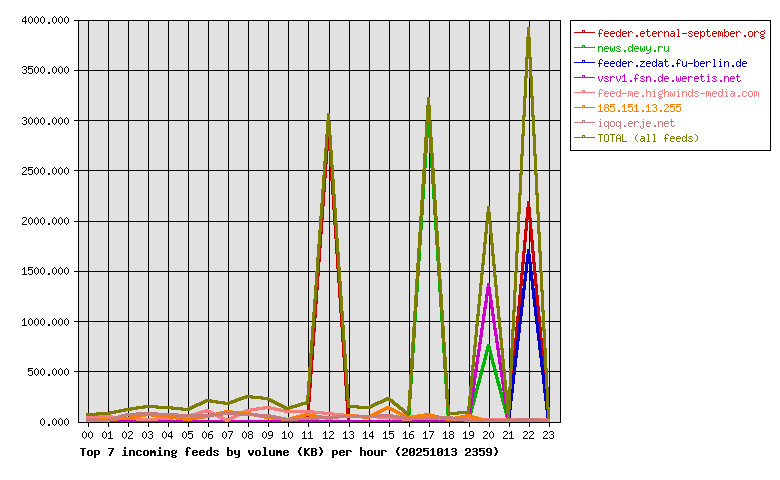The width and height of the screenshot is (780, 480).
Task: Click the 0.000 y-axis label
Action: 54,422
